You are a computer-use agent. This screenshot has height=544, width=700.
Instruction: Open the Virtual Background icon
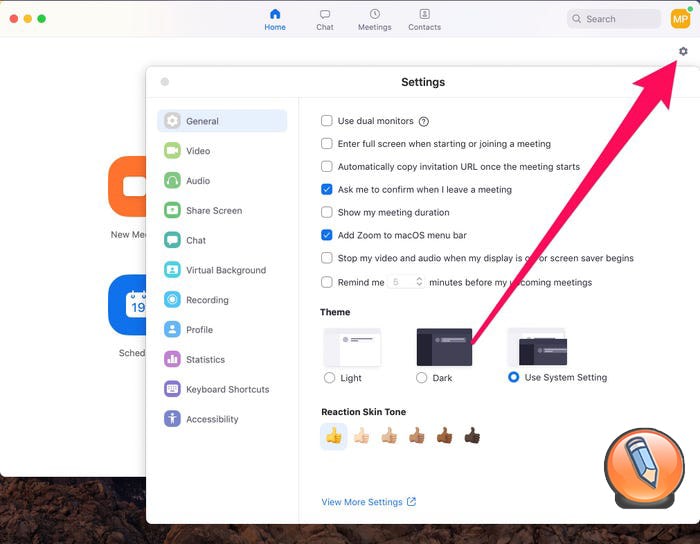tap(172, 270)
